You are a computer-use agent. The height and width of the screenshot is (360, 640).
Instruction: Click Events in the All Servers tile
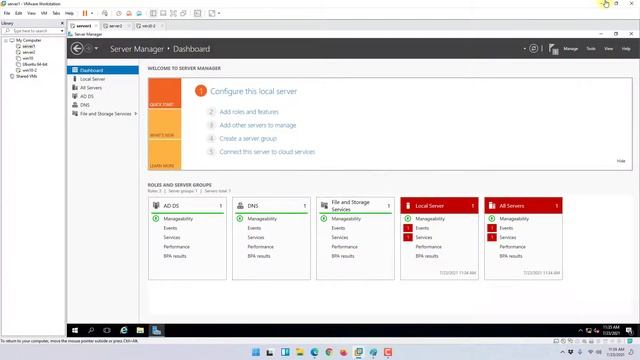tap(506, 228)
